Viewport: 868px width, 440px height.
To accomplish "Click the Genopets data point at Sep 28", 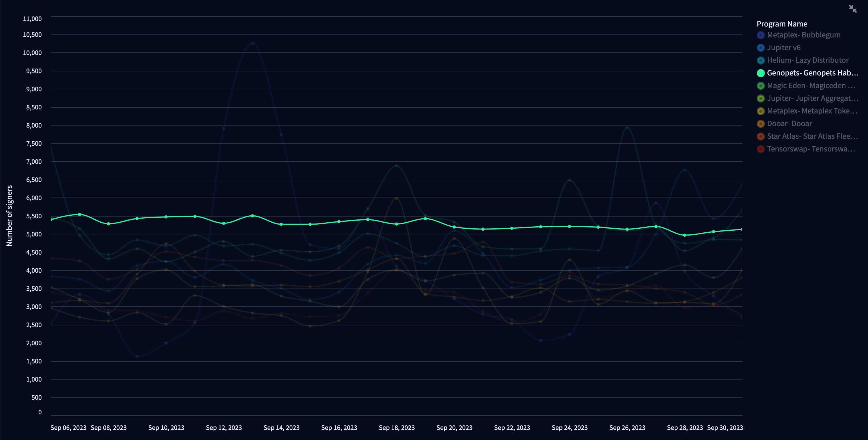I will [x=684, y=235].
